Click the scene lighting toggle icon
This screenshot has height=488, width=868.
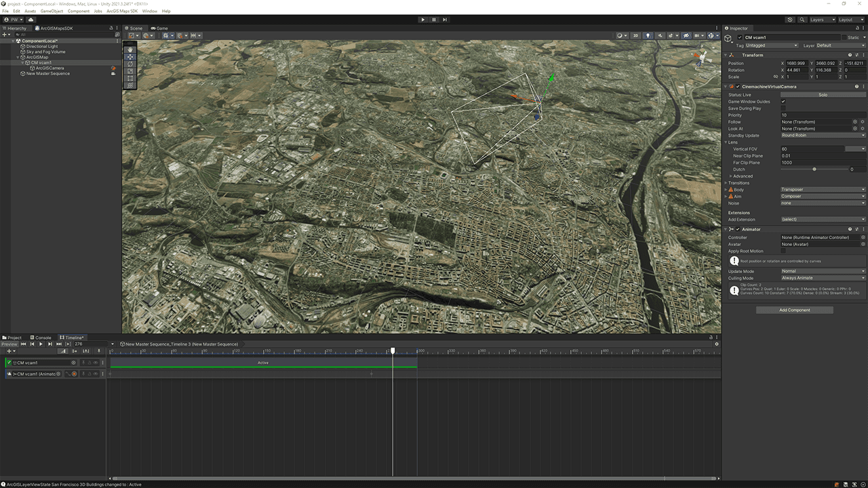(x=648, y=35)
